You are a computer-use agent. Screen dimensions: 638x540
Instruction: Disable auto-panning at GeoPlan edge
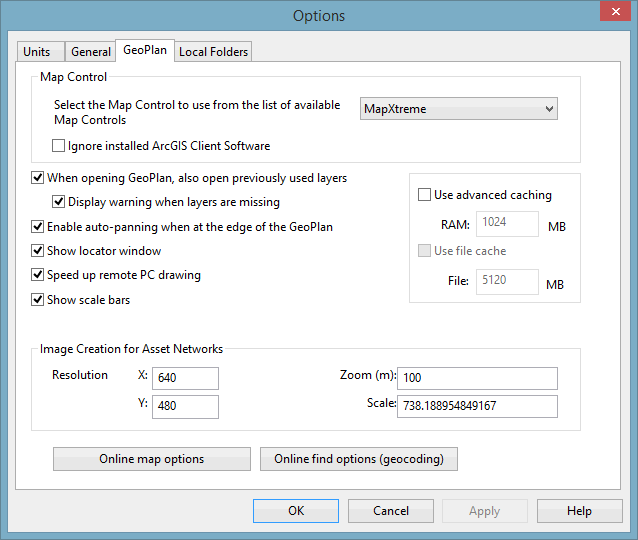38,227
